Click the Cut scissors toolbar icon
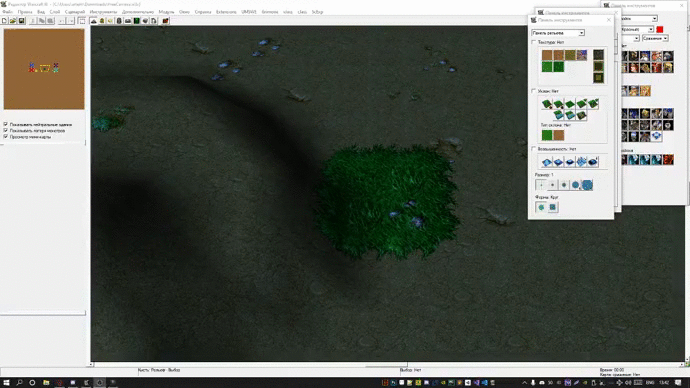 (33, 21)
